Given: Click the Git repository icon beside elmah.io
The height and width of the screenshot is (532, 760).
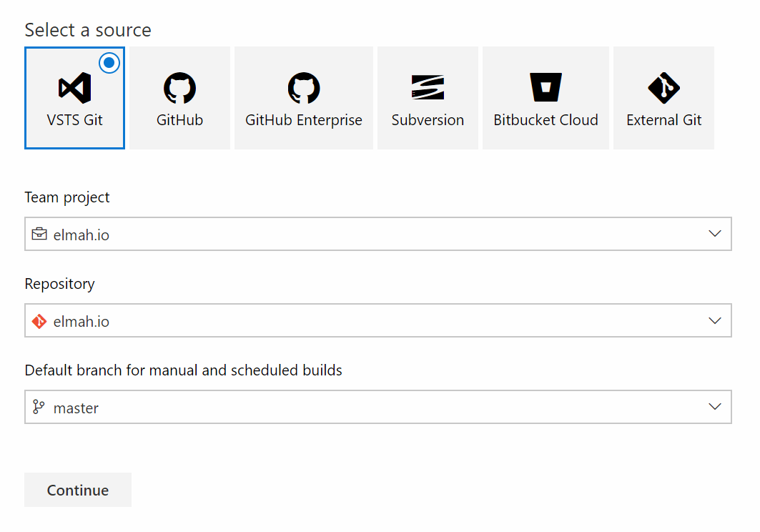Looking at the screenshot, I should pyautogui.click(x=39, y=320).
